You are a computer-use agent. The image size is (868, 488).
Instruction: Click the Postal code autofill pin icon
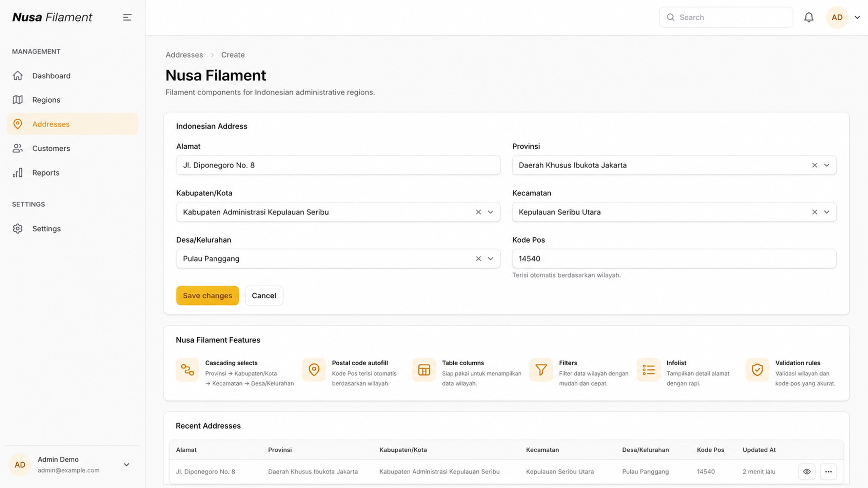coord(314,369)
